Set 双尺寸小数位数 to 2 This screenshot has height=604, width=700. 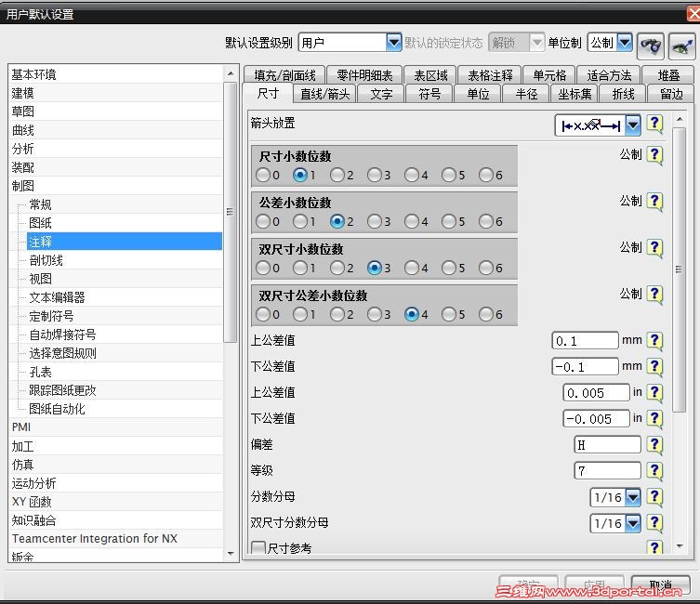coord(337,268)
